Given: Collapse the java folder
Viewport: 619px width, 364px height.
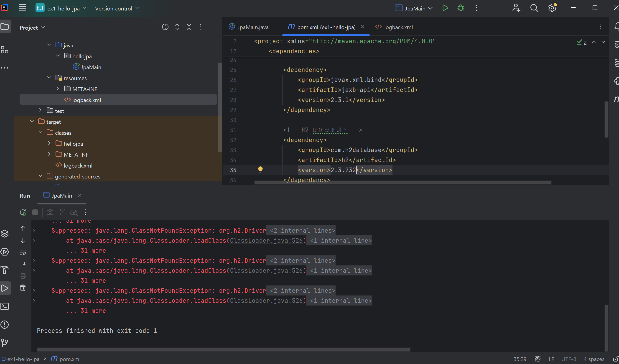Looking at the screenshot, I should click(49, 45).
